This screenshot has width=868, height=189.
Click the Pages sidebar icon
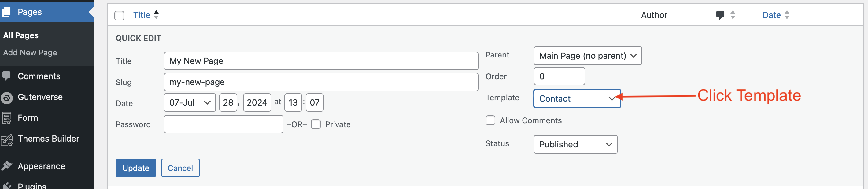pyautogui.click(x=6, y=12)
